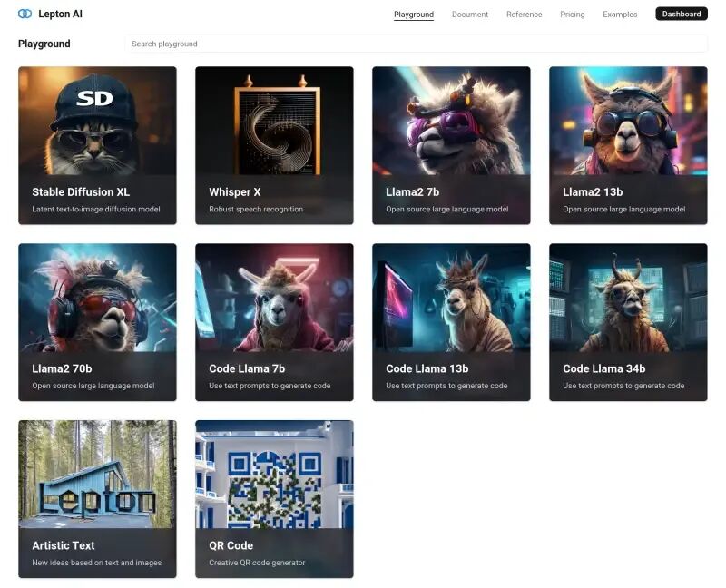This screenshot has width=726, height=588.
Task: Open the Playground nav tab
Action: coord(414,15)
